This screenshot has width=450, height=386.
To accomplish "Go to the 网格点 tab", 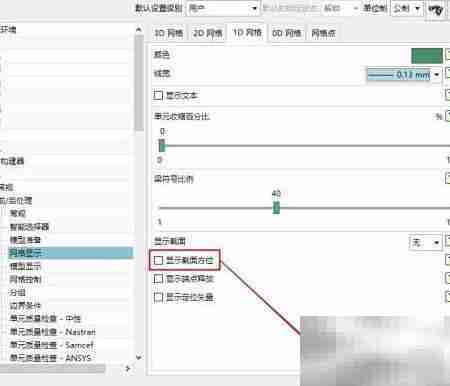I will 323,33.
